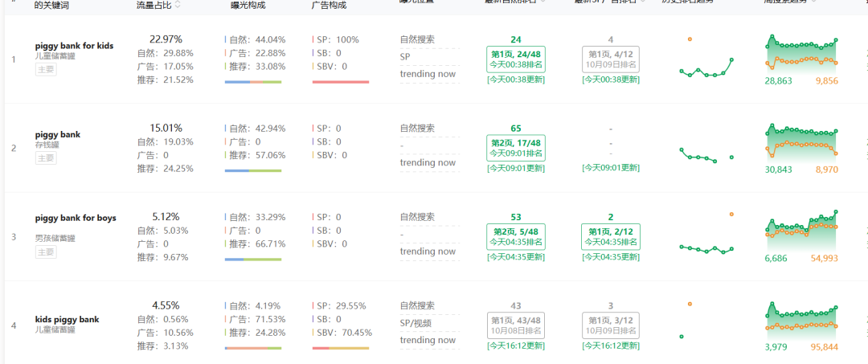Click the 主要 tag under piggy bank for kids
The height and width of the screenshot is (364, 868).
46,70
